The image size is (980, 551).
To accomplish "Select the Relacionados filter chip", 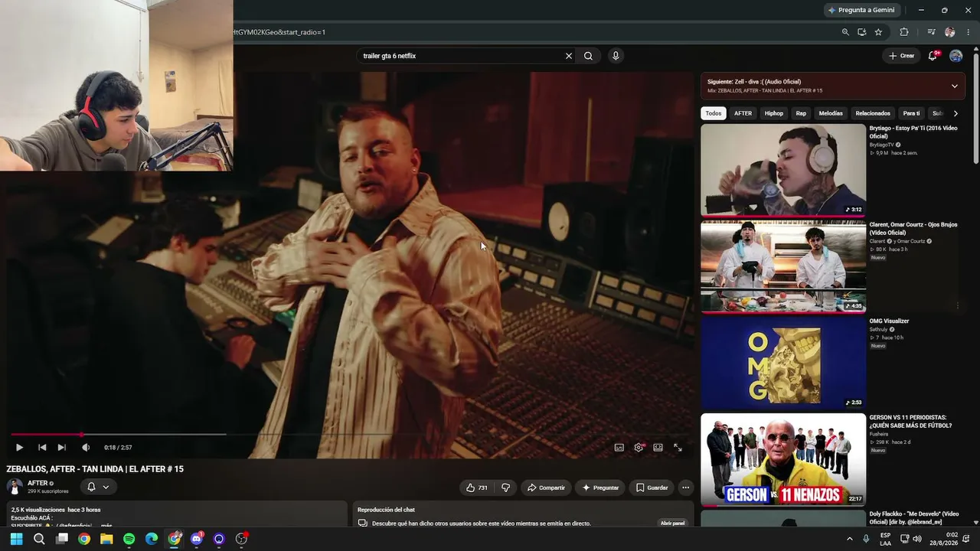I will [873, 113].
